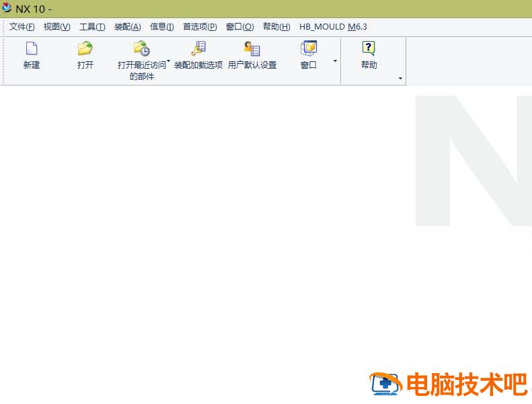Click the NX 10 title bar logo
The image size is (532, 404).
coord(7,7)
